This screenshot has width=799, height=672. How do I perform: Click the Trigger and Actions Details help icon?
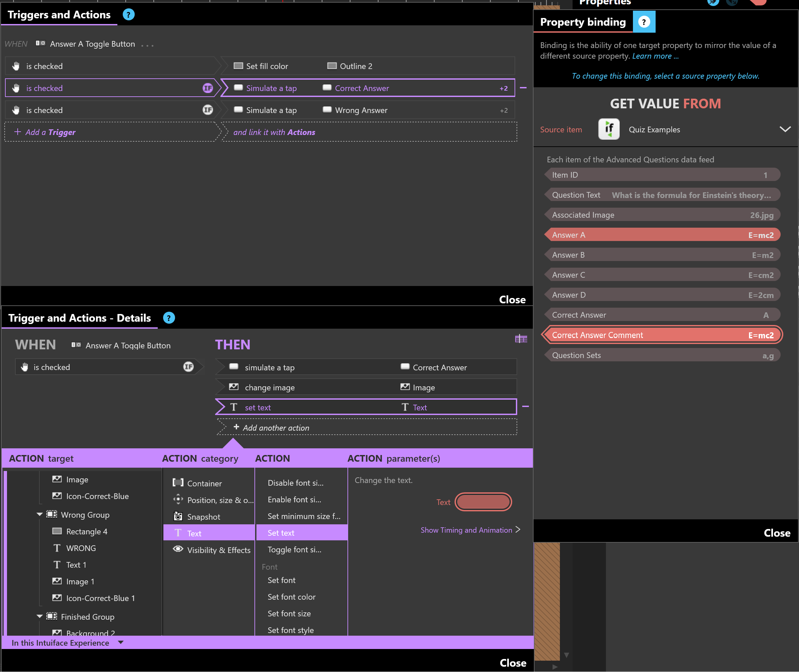pyautogui.click(x=169, y=318)
